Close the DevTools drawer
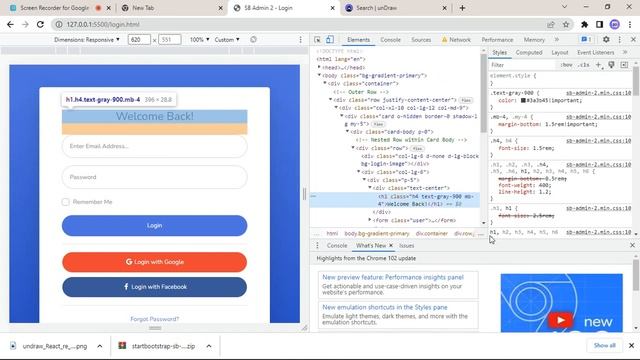This screenshot has width=640, height=360. pos(632,245)
